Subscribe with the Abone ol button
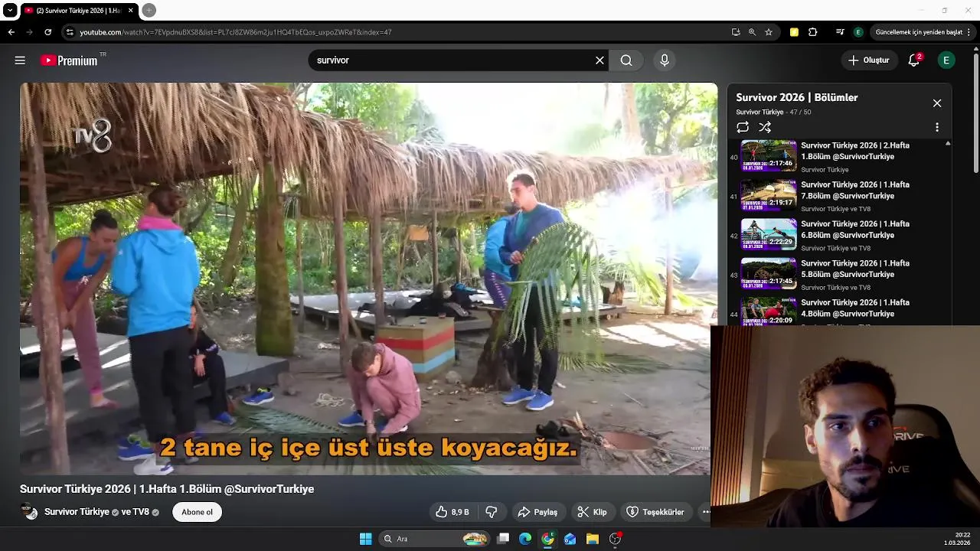980x551 pixels. 197,512
